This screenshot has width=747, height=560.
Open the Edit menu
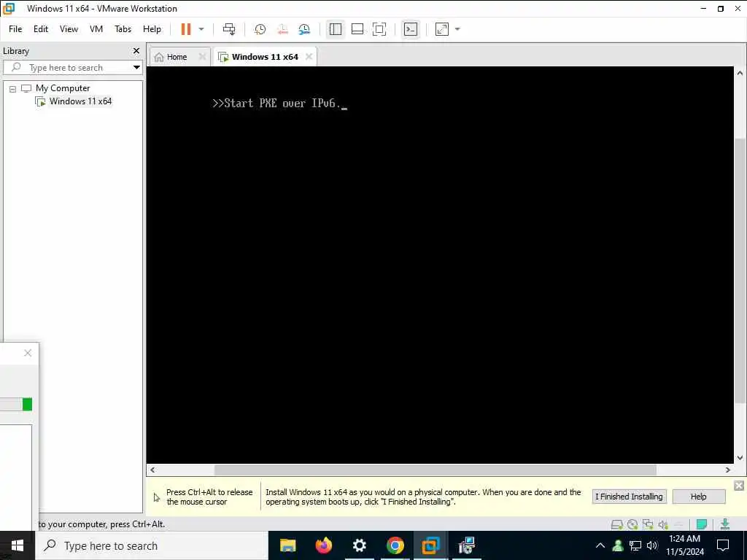coord(41,29)
